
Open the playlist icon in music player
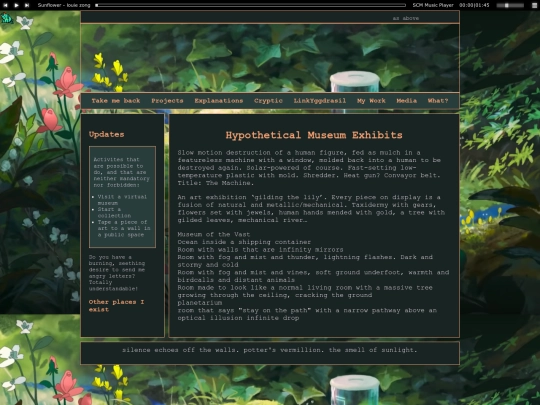(534, 5)
